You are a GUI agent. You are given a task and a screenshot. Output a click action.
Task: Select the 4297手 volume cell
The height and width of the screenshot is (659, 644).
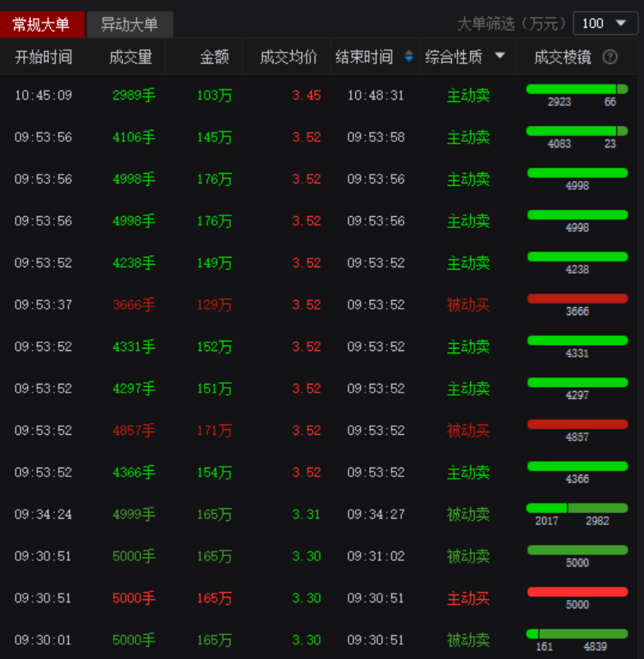(134, 389)
